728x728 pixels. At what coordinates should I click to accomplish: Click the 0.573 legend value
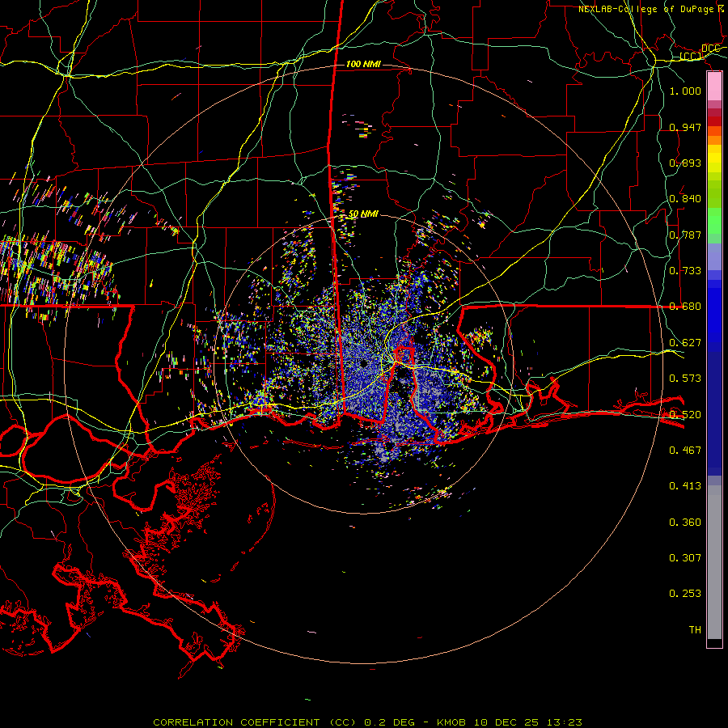(685, 379)
